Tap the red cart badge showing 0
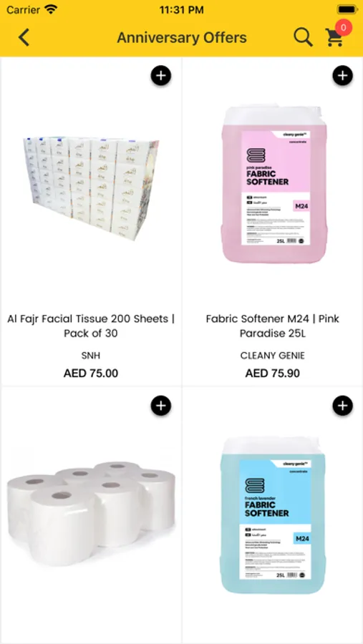The height and width of the screenshot is (644, 363). (344, 28)
